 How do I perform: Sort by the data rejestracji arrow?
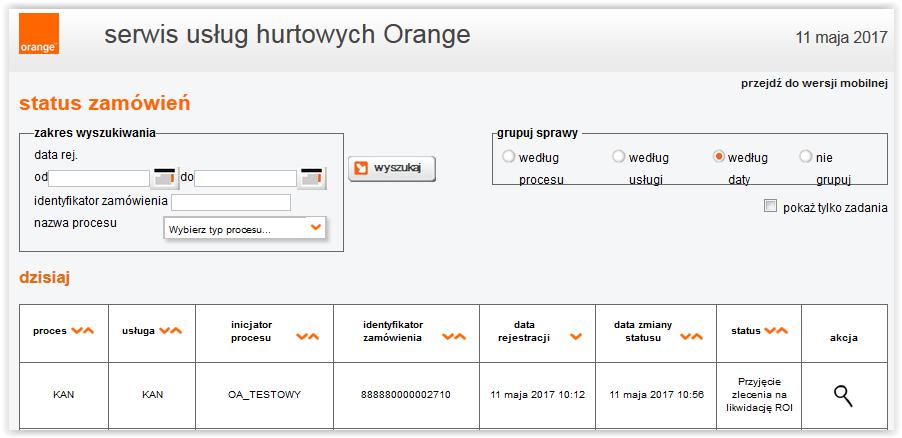click(575, 337)
